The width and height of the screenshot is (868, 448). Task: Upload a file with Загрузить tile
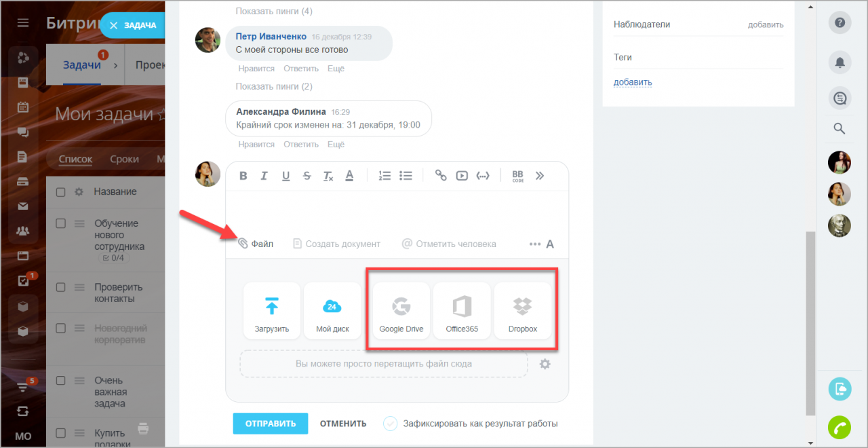(x=272, y=311)
